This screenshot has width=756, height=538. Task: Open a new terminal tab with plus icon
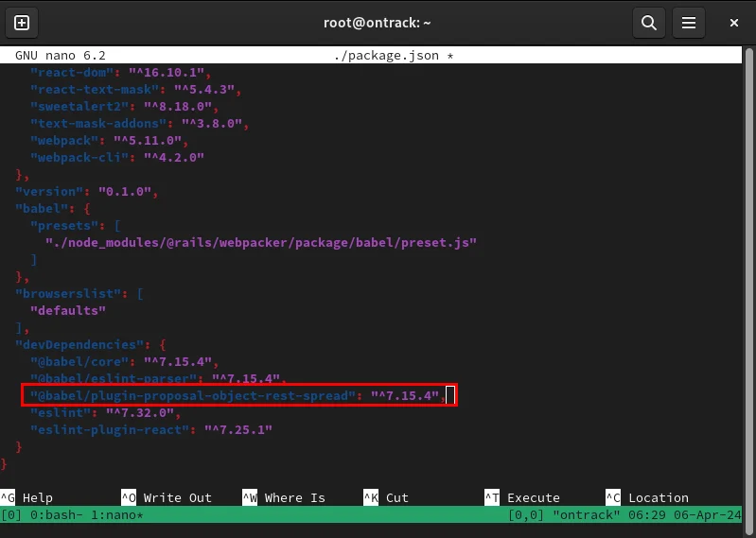point(22,23)
